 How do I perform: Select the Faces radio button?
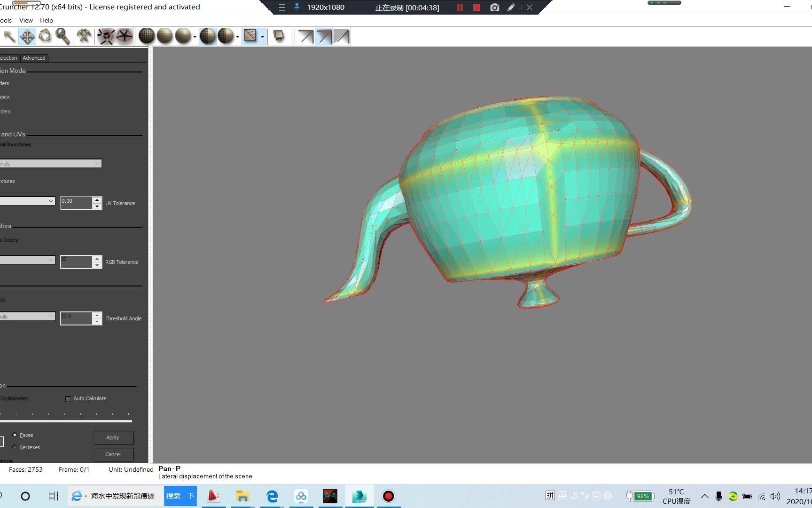pos(15,435)
